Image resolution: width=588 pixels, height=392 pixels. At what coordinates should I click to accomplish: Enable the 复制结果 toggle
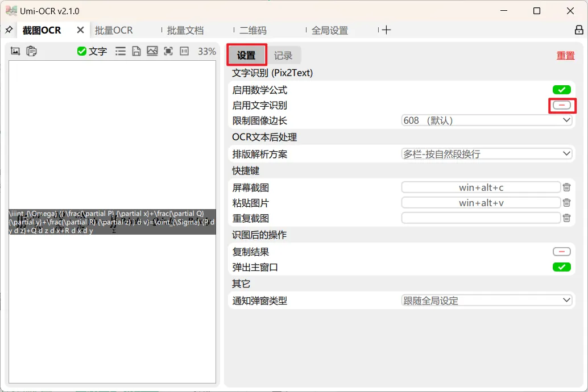coord(561,252)
